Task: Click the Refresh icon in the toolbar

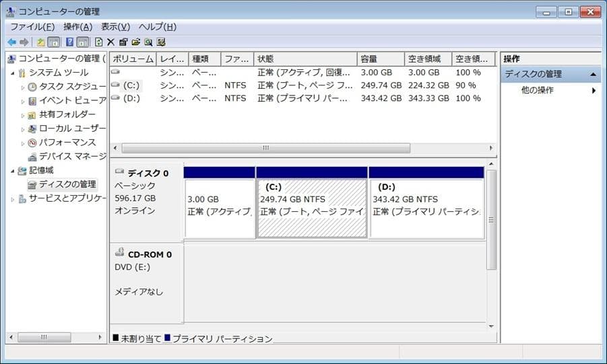Action: click(99, 42)
